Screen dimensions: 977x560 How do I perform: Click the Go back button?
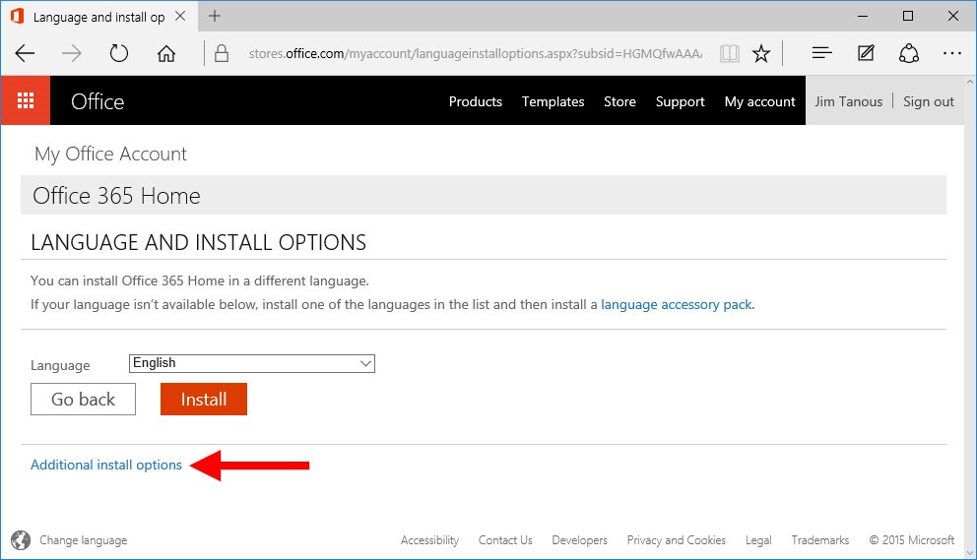click(83, 399)
